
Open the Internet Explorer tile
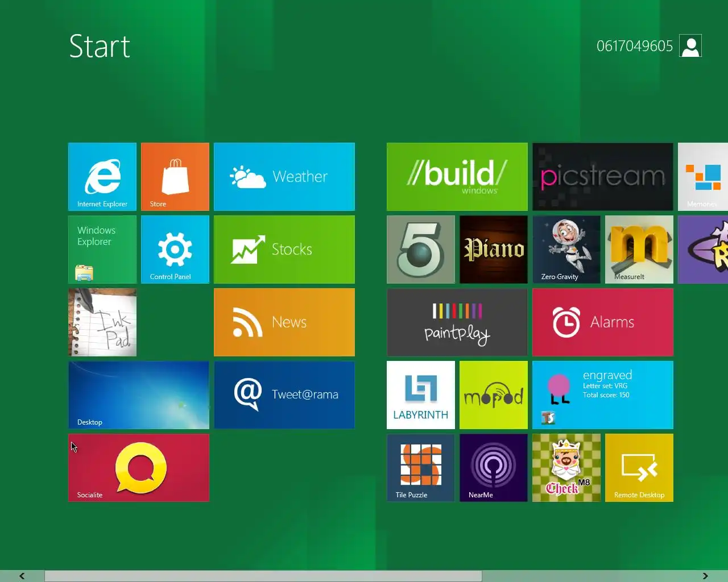(x=102, y=177)
